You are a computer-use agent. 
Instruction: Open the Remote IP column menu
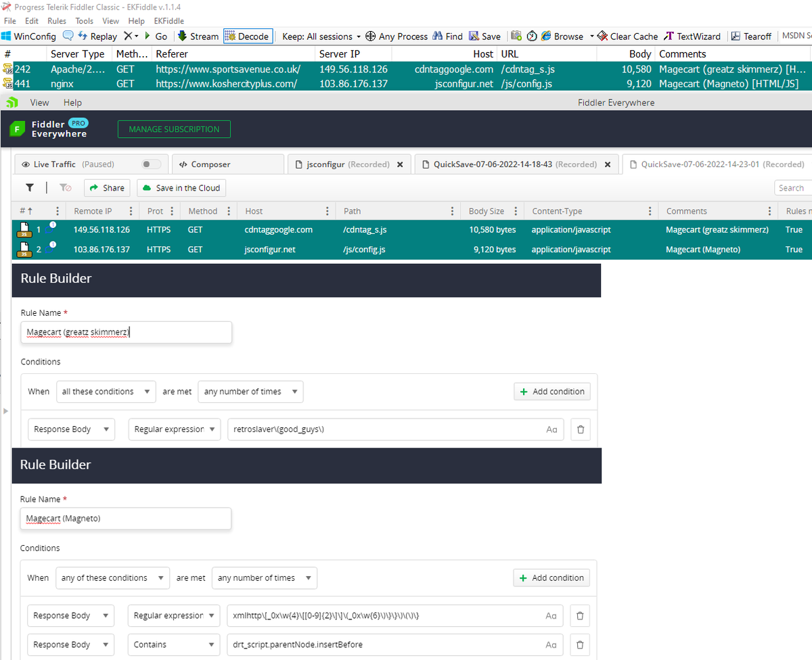[x=131, y=211]
